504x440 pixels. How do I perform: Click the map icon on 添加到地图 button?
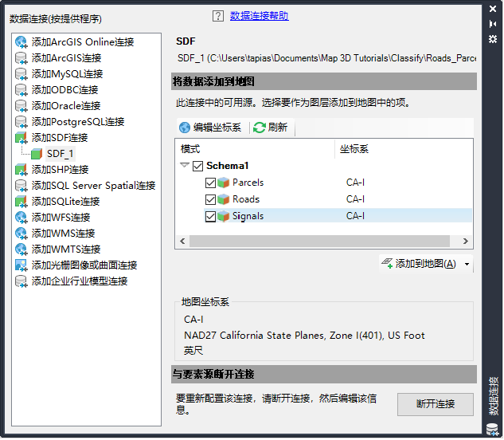tap(387, 264)
